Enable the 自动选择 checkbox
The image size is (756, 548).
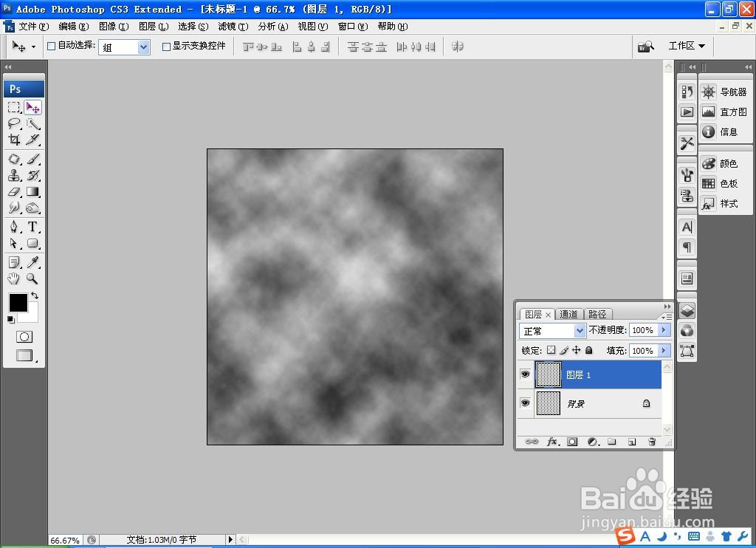[x=51, y=47]
